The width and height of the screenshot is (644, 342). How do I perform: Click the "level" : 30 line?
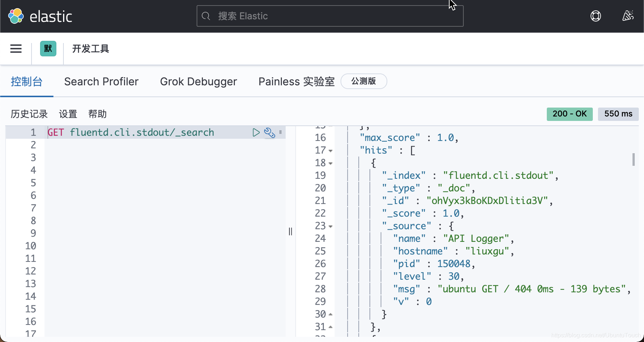(428, 276)
